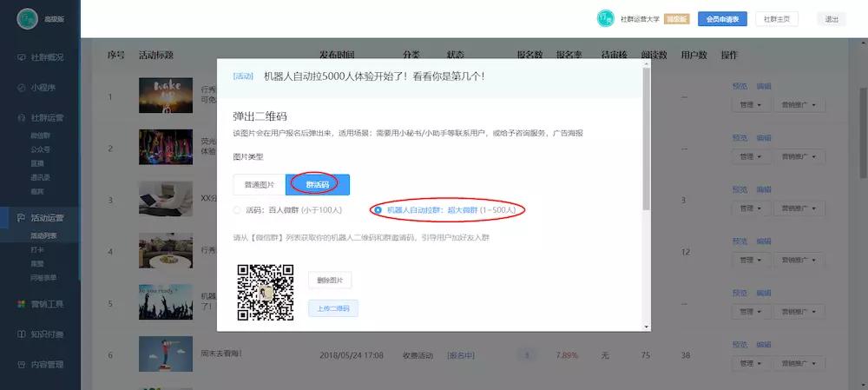
Task: Expand 营销推广 dropdown for row 2
Action: [x=799, y=156]
